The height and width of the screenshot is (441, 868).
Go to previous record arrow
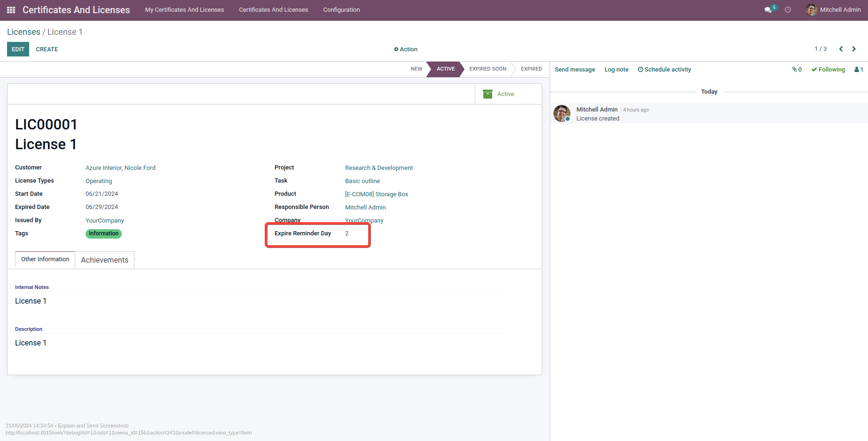tap(841, 49)
